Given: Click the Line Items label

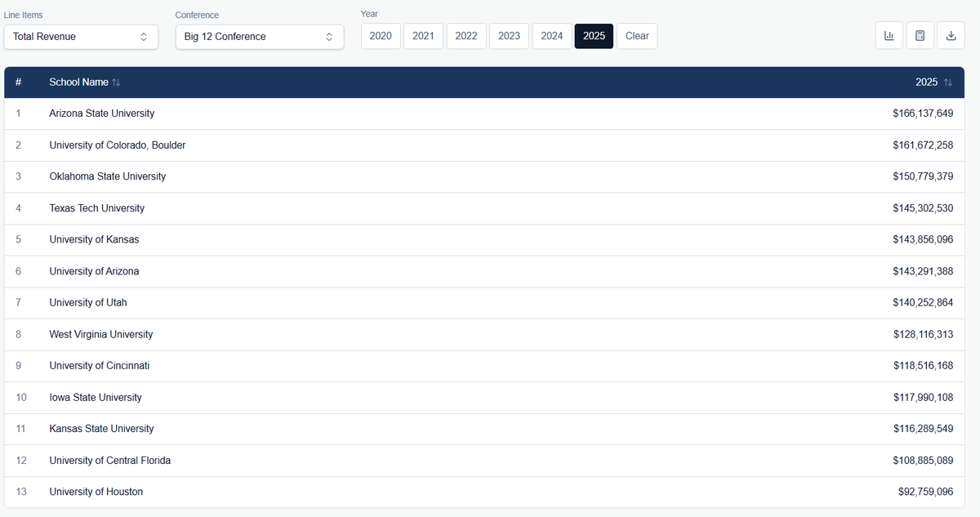Looking at the screenshot, I should point(24,16).
